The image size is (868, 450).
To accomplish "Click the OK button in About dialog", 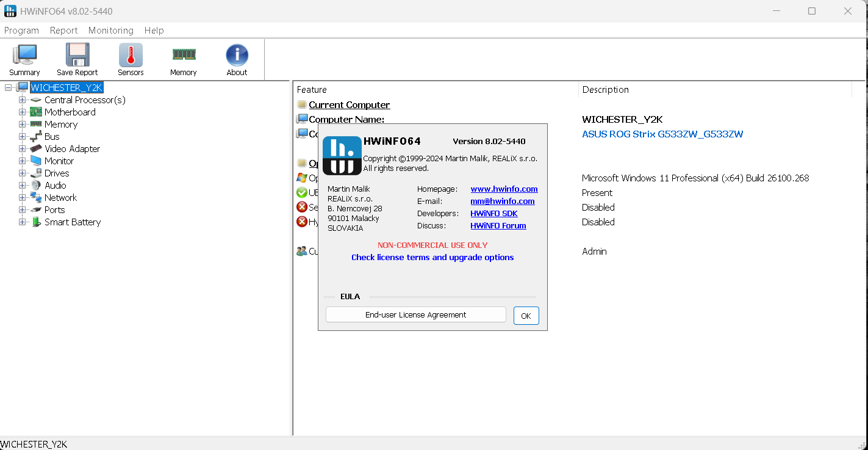I will coord(526,316).
